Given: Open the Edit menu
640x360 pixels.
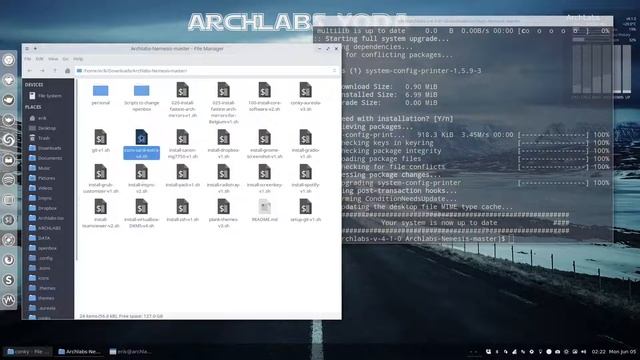Looking at the screenshot, I should (x=40, y=59).
